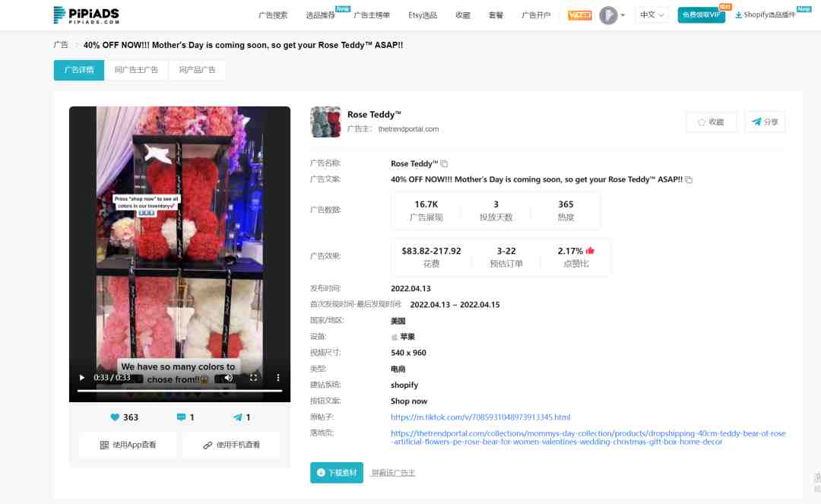Seek along the video progress bar
The width and height of the screenshot is (821, 504).
pyautogui.click(x=179, y=391)
